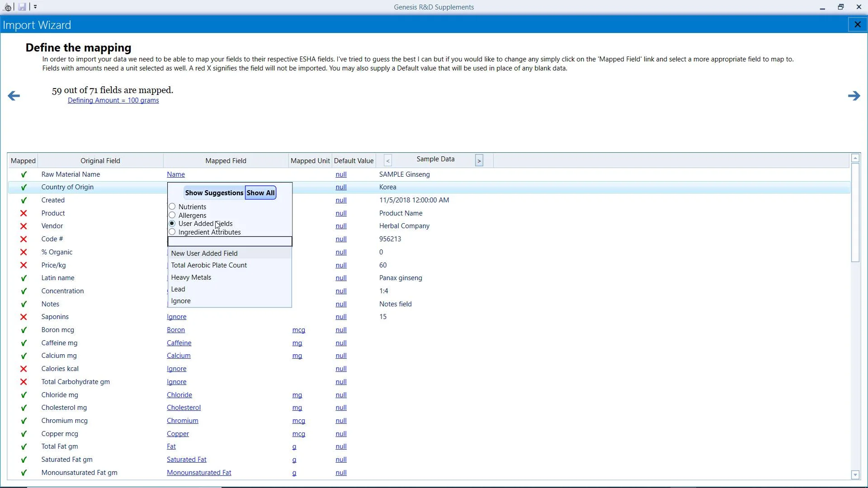Viewport: 868px width, 488px height.
Task: Click null default value for Raw Material Name
Action: pyautogui.click(x=341, y=174)
